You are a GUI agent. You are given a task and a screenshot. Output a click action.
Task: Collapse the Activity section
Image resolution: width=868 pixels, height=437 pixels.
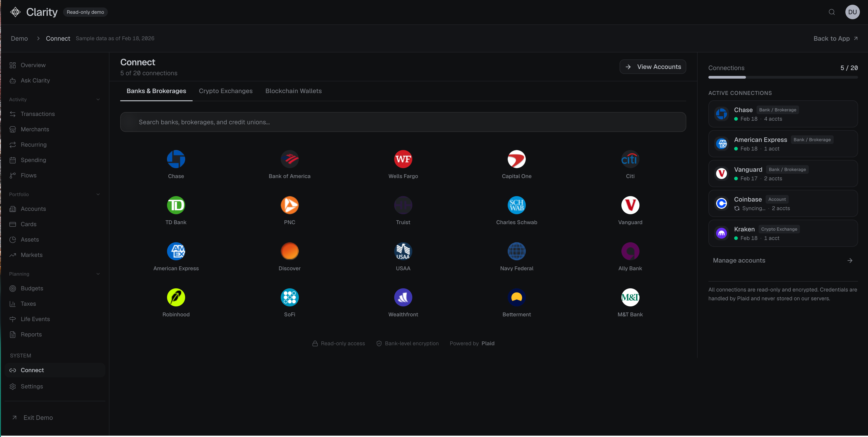[x=98, y=99]
